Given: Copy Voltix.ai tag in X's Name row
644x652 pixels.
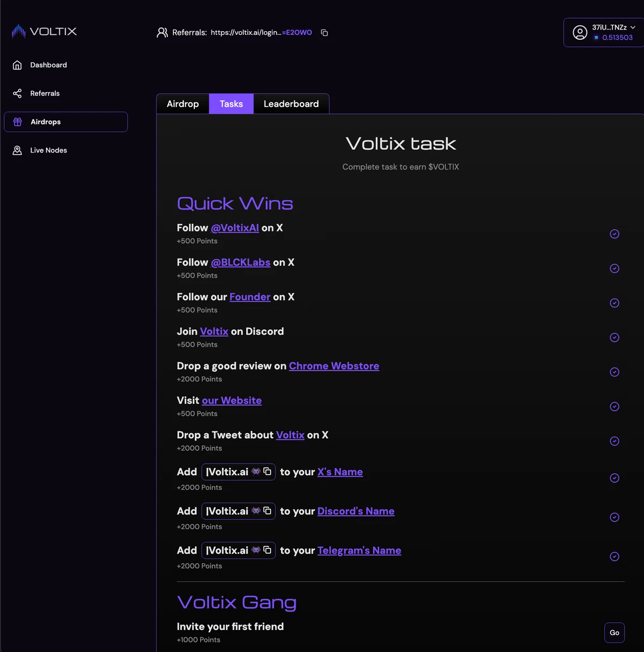Looking at the screenshot, I should click(267, 472).
